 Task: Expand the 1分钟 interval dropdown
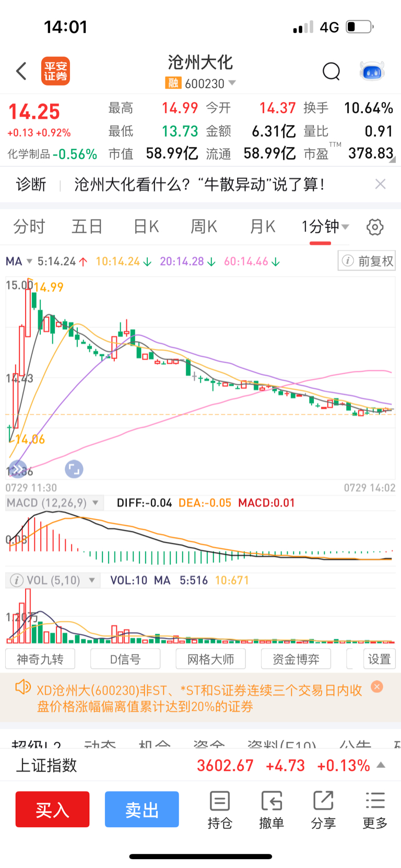(x=345, y=227)
